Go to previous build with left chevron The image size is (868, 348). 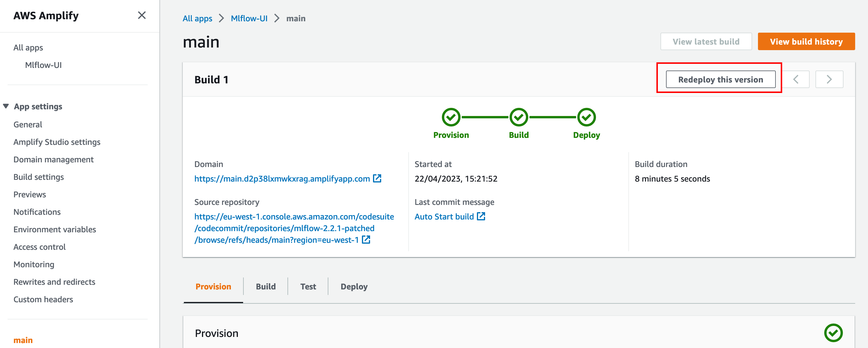click(796, 80)
